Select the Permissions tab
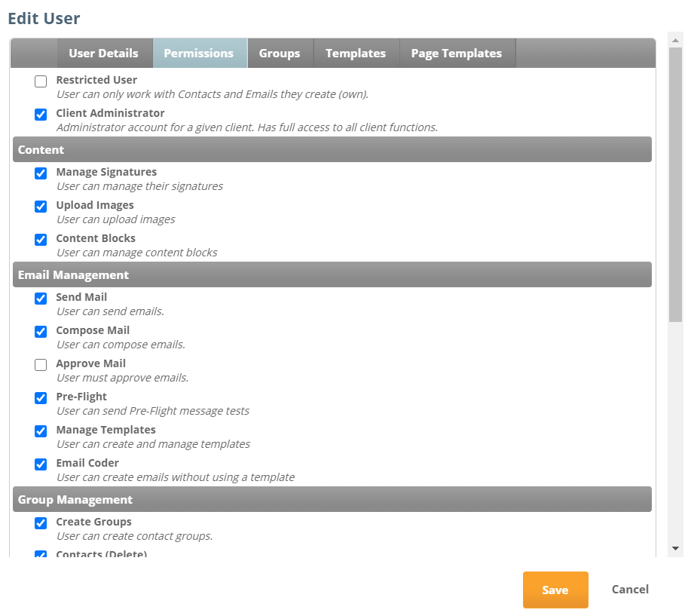691x616 pixels. click(x=199, y=53)
